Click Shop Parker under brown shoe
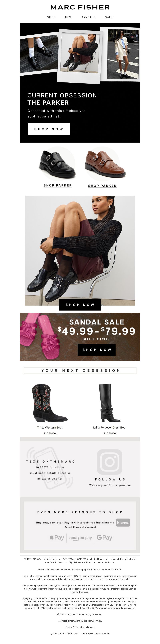The height and width of the screenshot is (644, 160). coord(102,186)
